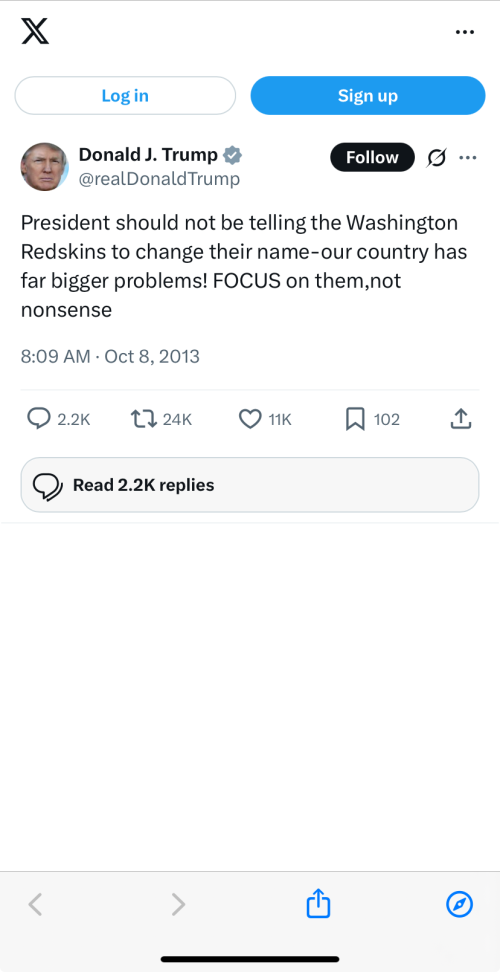The height and width of the screenshot is (972, 500).
Task: Like the post with heart icon
Action: tap(250, 420)
